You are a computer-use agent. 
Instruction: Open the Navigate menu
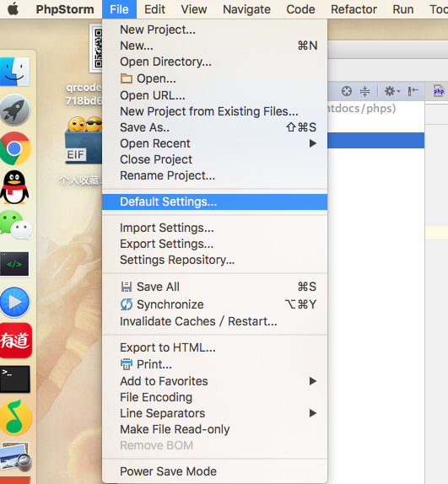click(x=246, y=9)
